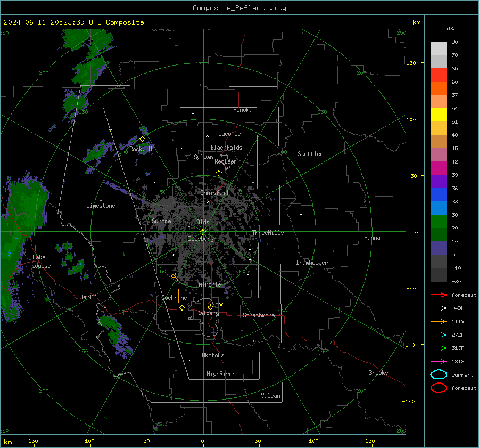479x448 pixels.
Task: Click the cyan 27ZW arrow legend icon
Action: click(439, 335)
